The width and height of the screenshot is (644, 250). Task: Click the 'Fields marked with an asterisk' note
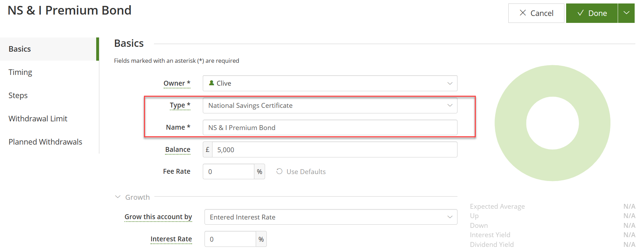[x=176, y=61]
